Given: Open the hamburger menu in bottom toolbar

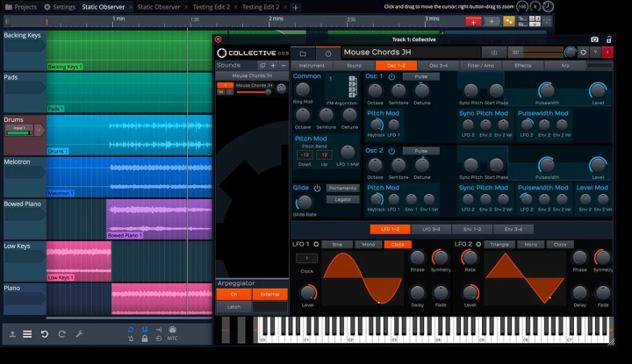Looking at the screenshot, I should tap(27, 334).
